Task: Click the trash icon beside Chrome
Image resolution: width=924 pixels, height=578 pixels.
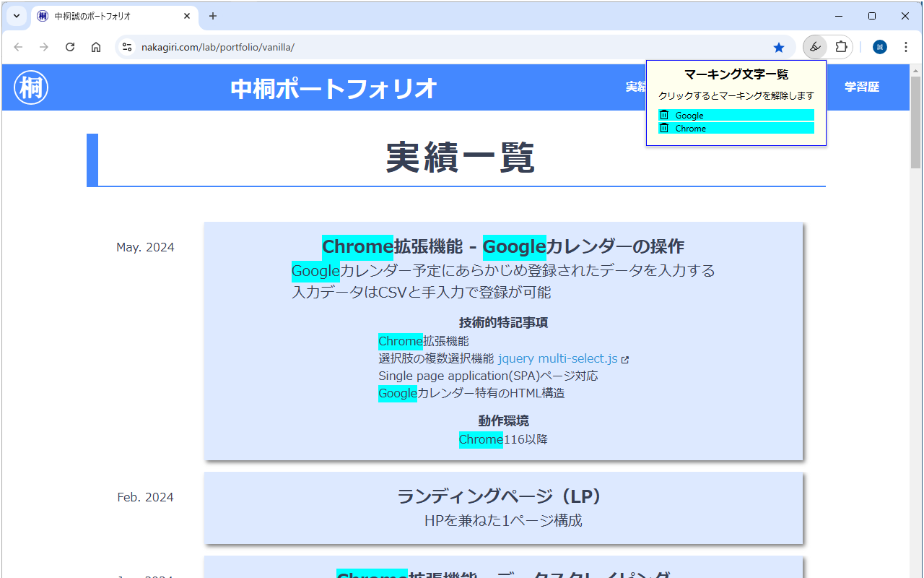Action: (664, 128)
